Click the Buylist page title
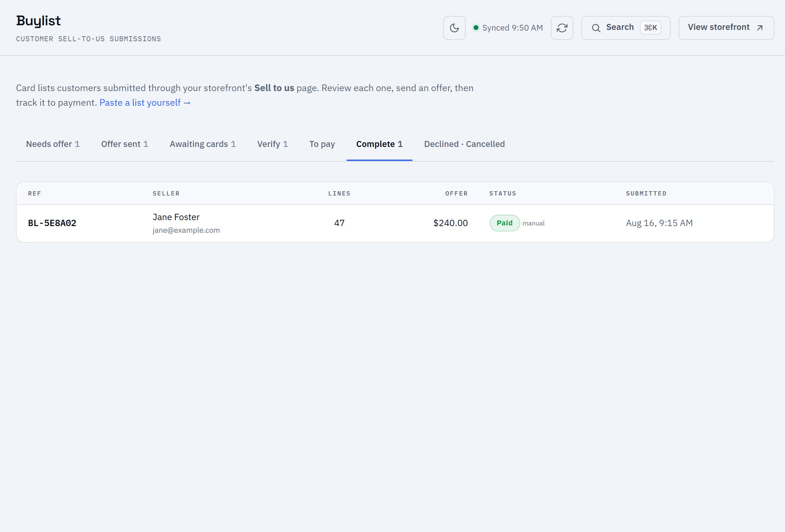 pos(39,21)
